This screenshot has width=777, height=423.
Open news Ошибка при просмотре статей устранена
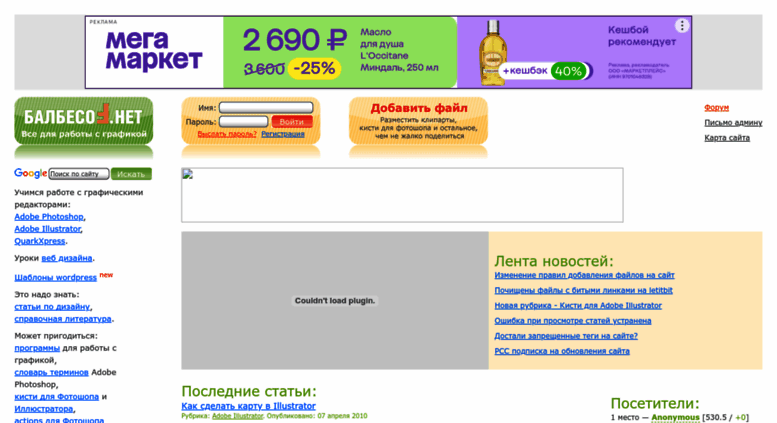click(x=573, y=321)
